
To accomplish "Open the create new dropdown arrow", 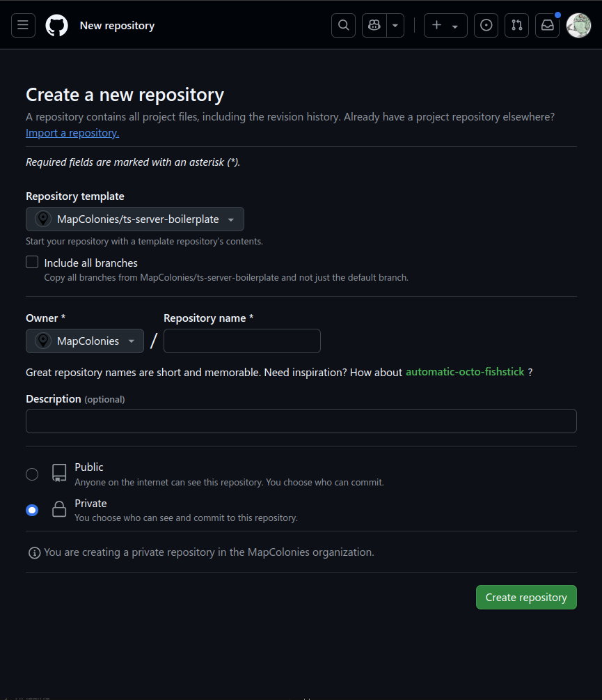I will [x=454, y=25].
